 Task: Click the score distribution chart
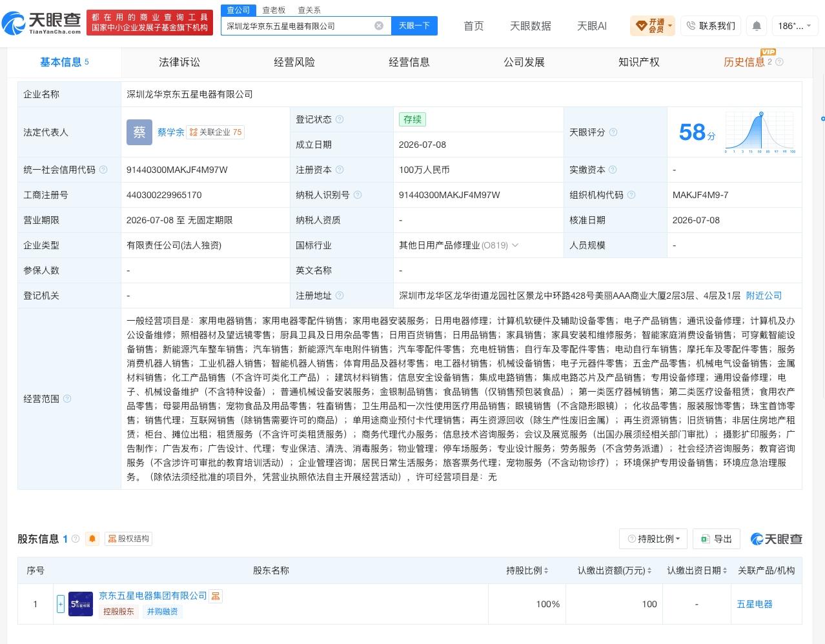point(760,132)
